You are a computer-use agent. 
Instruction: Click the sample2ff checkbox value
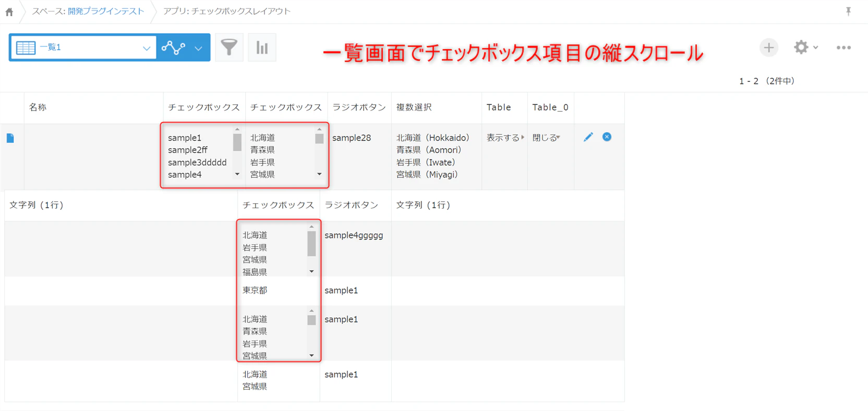click(x=188, y=150)
